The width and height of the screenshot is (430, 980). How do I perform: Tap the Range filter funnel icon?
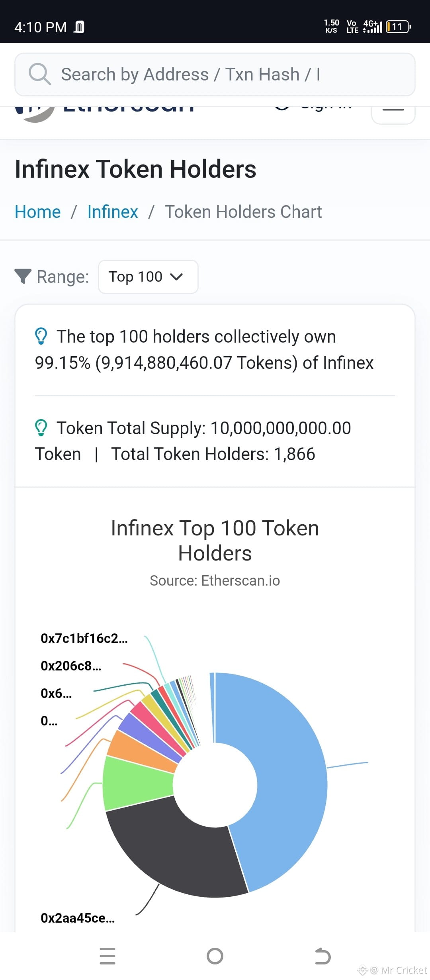23,276
